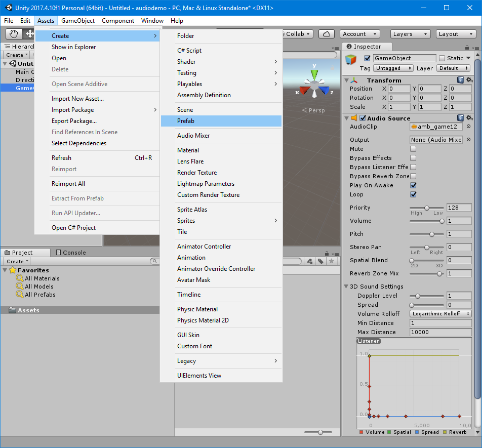The image size is (482, 448).
Task: Open the Layout dropdown
Action: (x=456, y=34)
